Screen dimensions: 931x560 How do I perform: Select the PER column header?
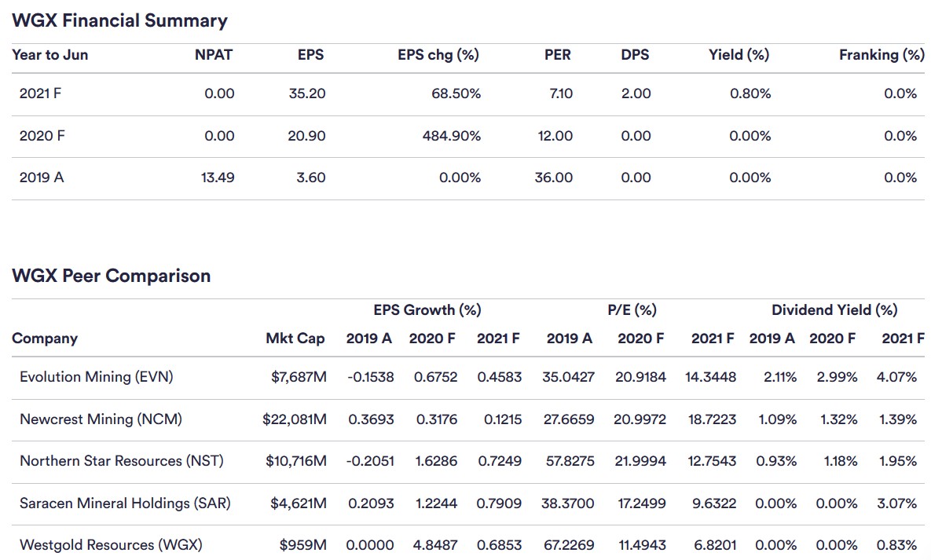click(x=557, y=55)
